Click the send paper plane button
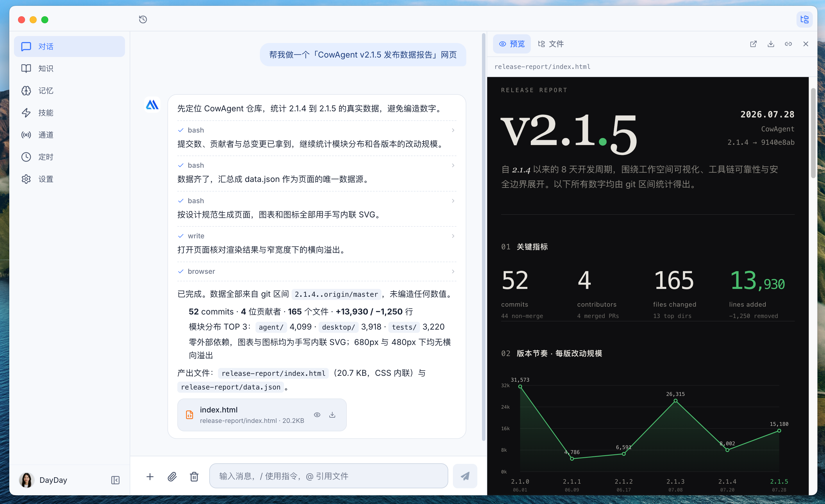Image resolution: width=825 pixels, height=504 pixels. (465, 476)
